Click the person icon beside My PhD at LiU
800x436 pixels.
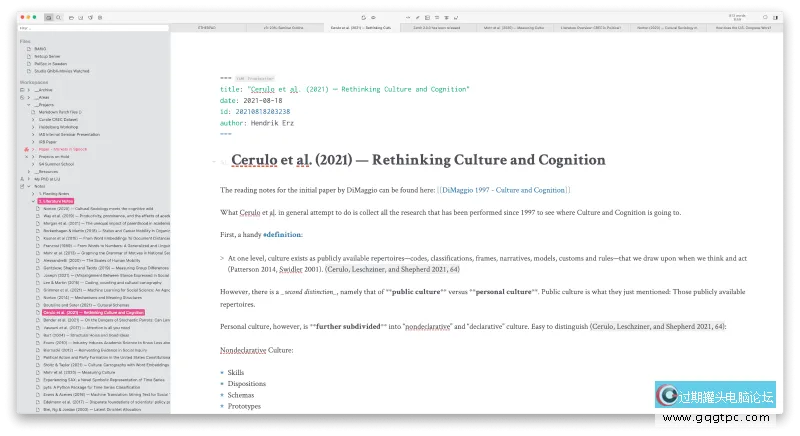22,179
